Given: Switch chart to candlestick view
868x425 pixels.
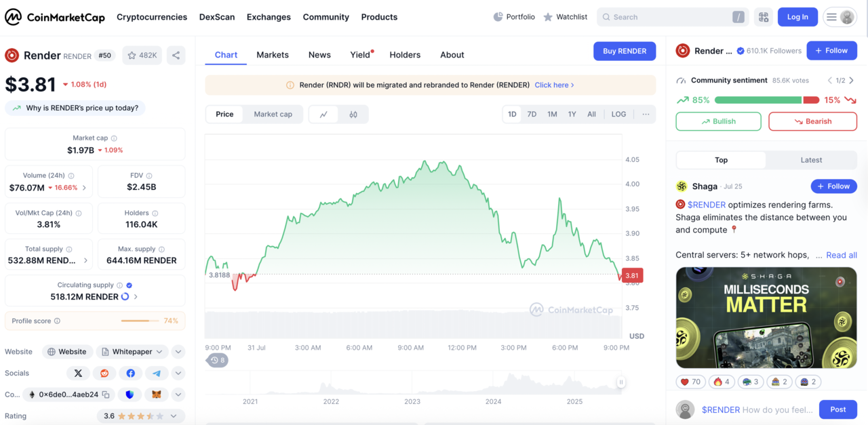Looking at the screenshot, I should (x=353, y=115).
